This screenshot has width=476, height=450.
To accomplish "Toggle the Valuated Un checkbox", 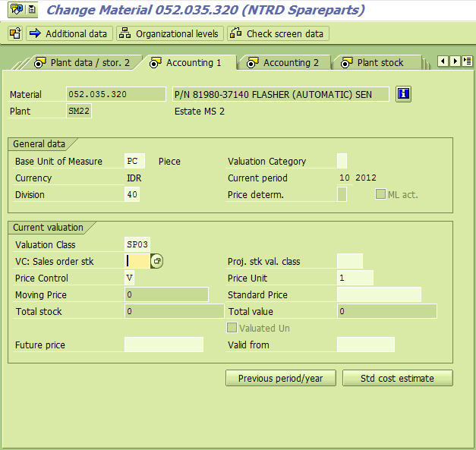I will (x=232, y=327).
